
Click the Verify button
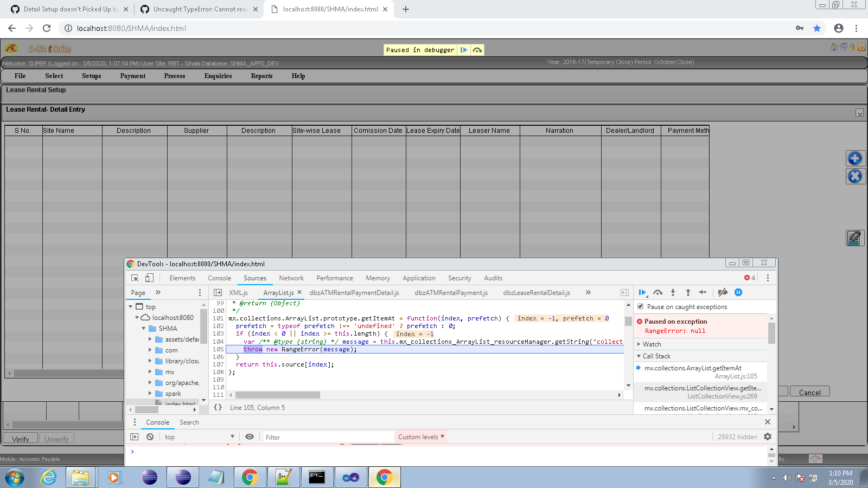(x=21, y=438)
